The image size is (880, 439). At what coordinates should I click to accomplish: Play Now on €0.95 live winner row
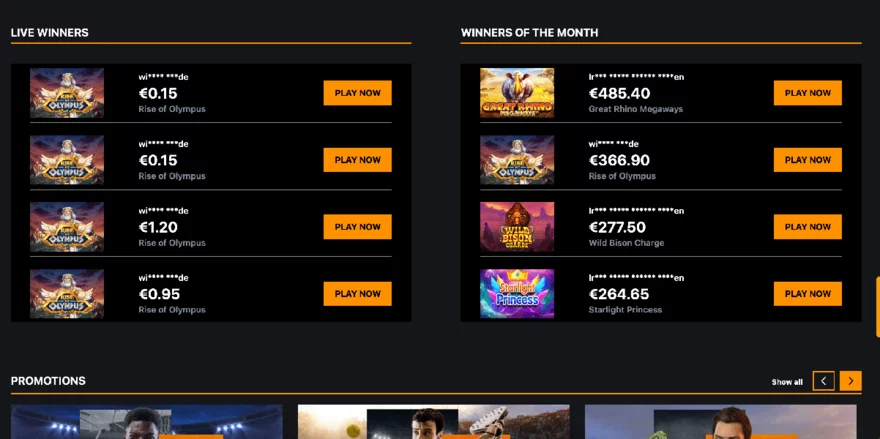pyautogui.click(x=357, y=294)
